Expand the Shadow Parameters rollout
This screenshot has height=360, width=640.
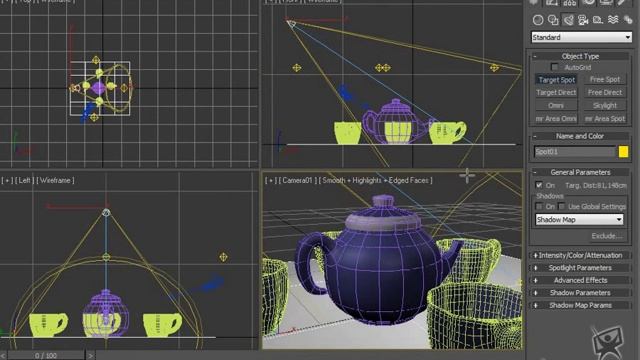point(580,293)
